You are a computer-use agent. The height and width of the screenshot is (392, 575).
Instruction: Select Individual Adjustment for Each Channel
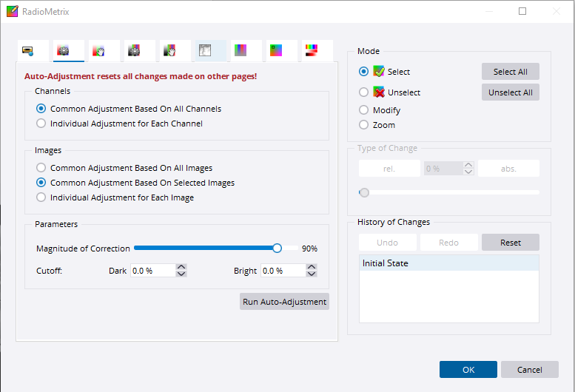(x=41, y=124)
